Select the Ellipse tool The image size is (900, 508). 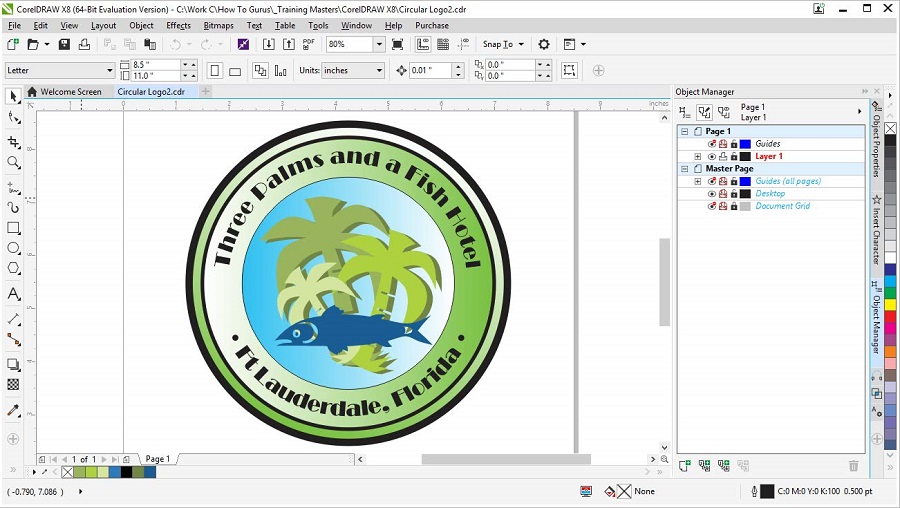[14, 248]
